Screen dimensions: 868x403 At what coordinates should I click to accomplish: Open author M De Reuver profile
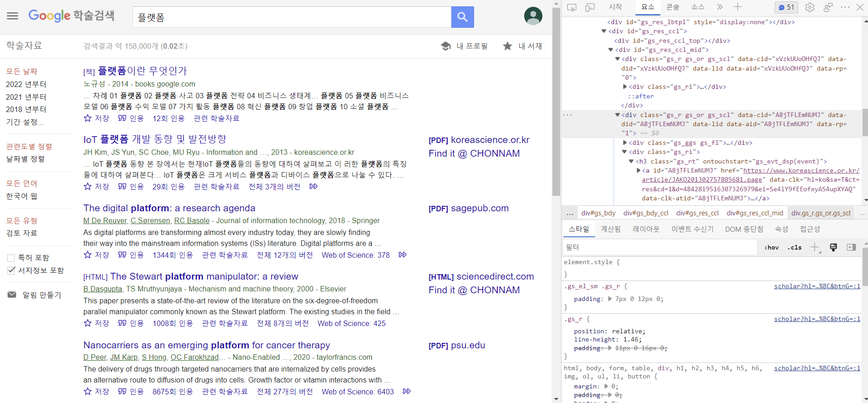click(x=105, y=221)
